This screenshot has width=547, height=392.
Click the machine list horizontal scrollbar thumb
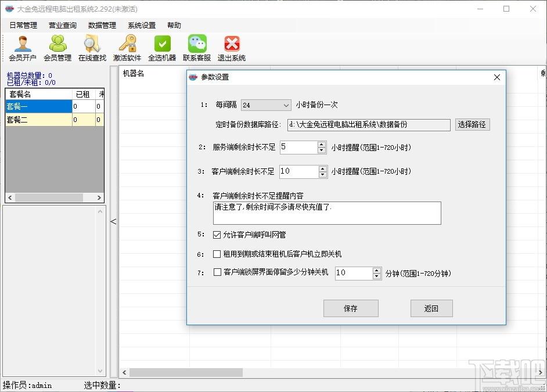click(x=186, y=372)
